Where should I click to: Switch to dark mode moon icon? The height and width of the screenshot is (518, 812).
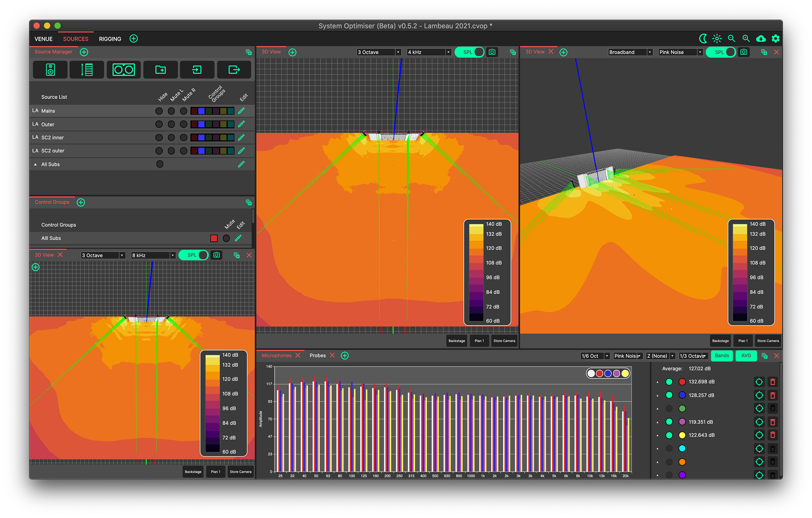coord(703,39)
